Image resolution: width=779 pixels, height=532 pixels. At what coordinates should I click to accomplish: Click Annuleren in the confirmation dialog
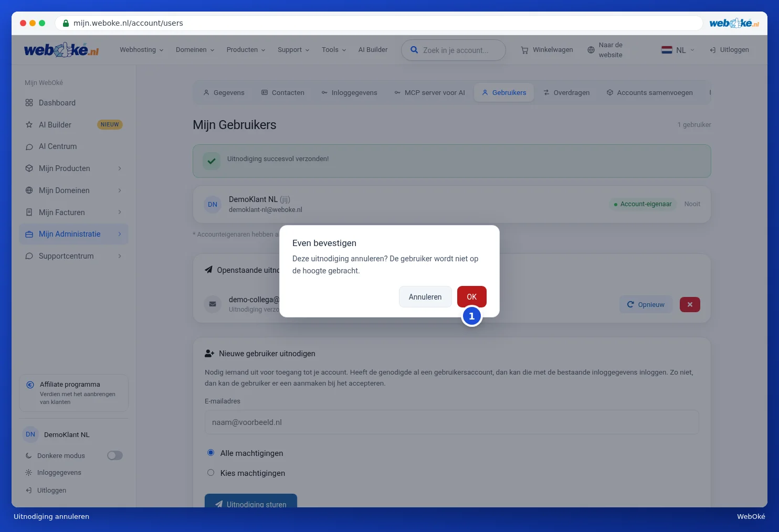[425, 297]
